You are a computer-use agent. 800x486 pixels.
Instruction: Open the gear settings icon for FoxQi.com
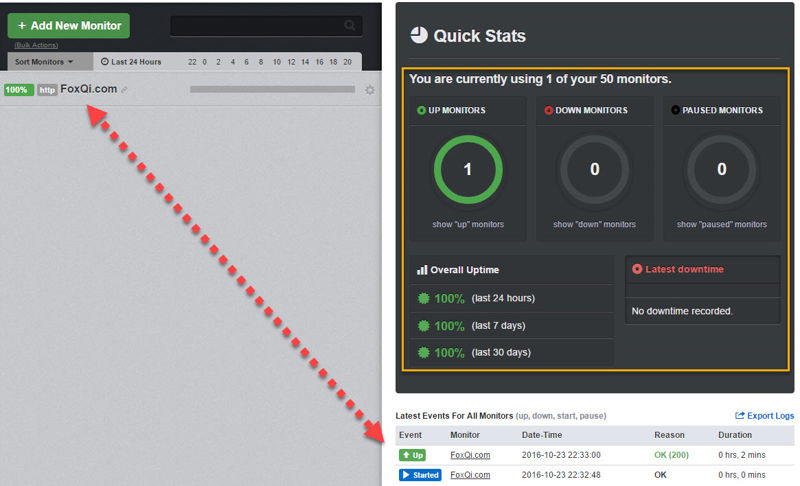coord(370,90)
